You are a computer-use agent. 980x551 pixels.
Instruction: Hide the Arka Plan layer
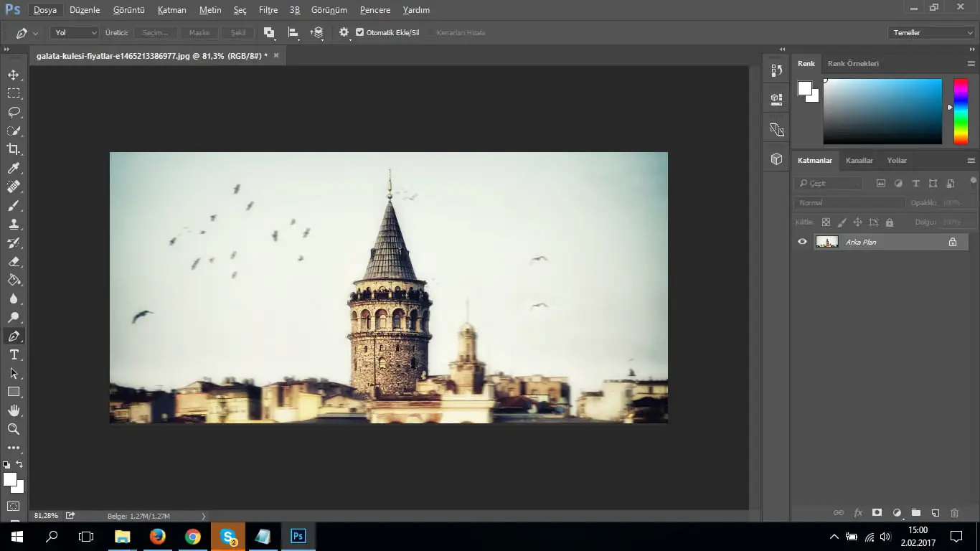[802, 242]
